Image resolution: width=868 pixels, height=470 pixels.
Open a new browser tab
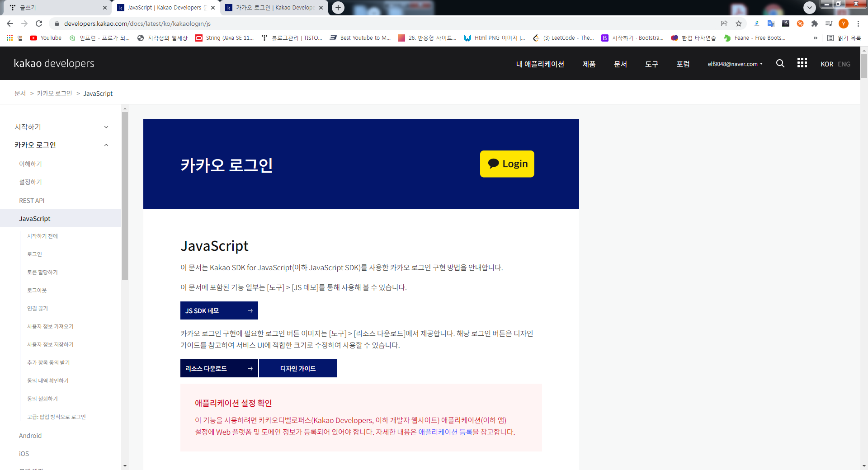[338, 8]
